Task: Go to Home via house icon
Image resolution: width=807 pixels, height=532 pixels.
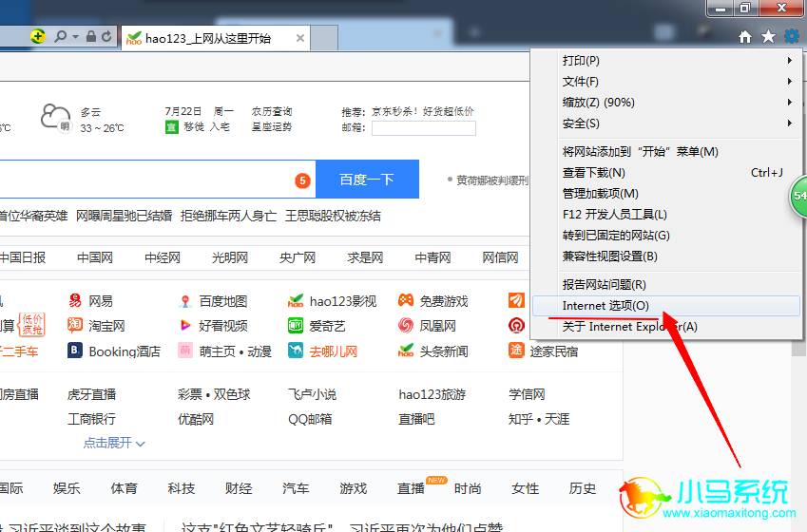Action: click(744, 36)
